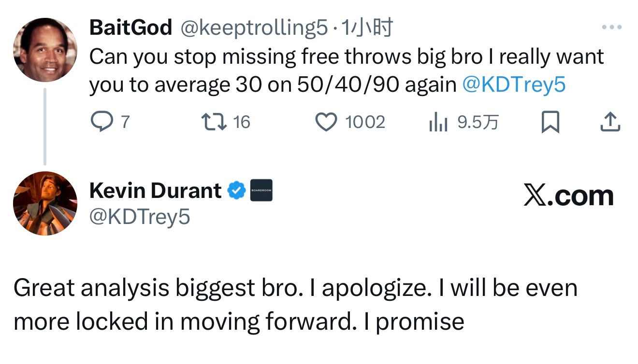Open the 1小时 timestamp link
Screen dimensions: 638x364
pos(367,28)
